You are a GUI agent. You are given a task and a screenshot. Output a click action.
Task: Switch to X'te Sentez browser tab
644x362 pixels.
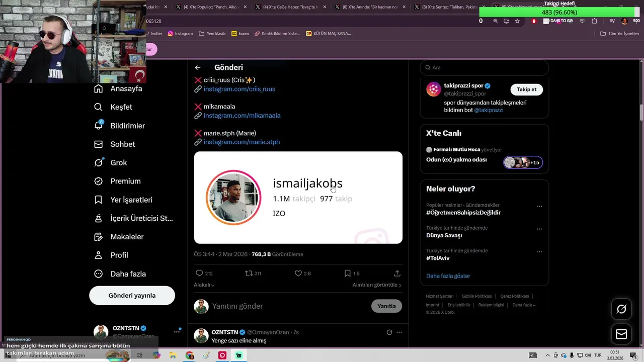coord(449,7)
